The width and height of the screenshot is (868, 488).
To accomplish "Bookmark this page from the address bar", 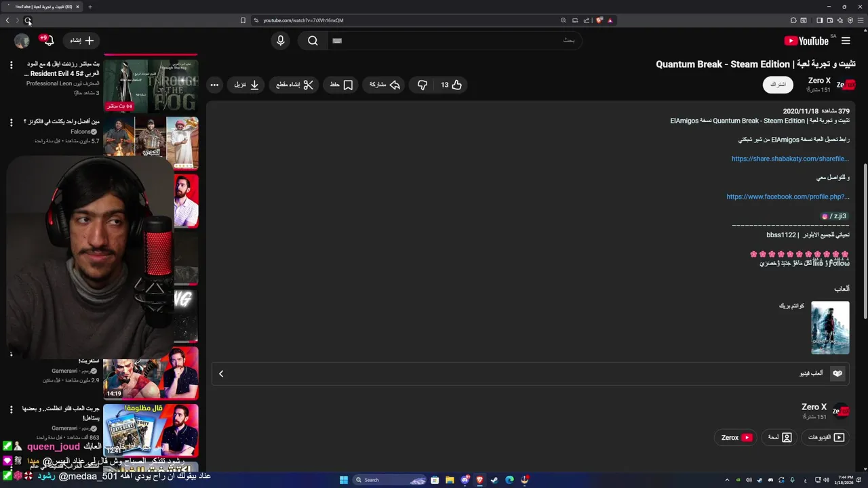I will (243, 20).
